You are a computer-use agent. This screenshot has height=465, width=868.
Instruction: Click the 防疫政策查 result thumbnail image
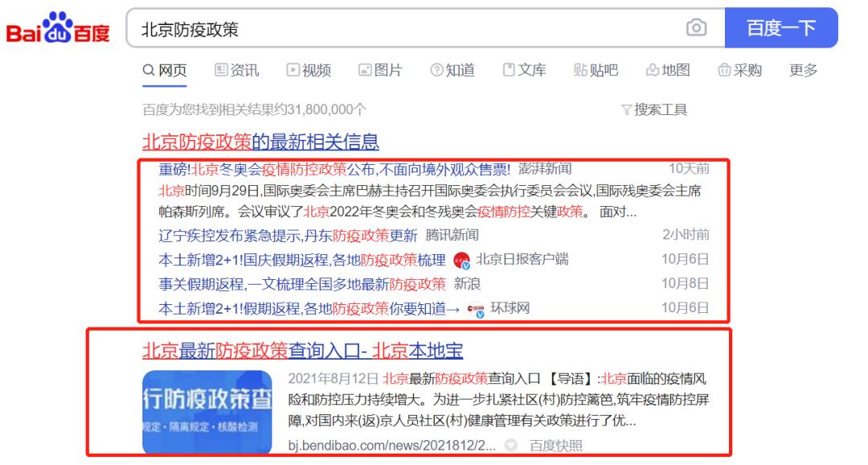coord(207,412)
